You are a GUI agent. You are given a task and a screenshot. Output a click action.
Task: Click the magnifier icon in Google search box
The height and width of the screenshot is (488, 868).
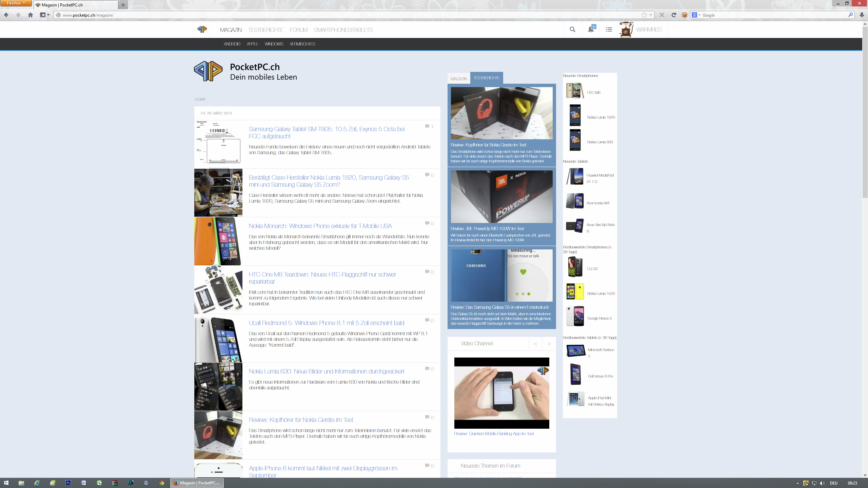tap(850, 15)
